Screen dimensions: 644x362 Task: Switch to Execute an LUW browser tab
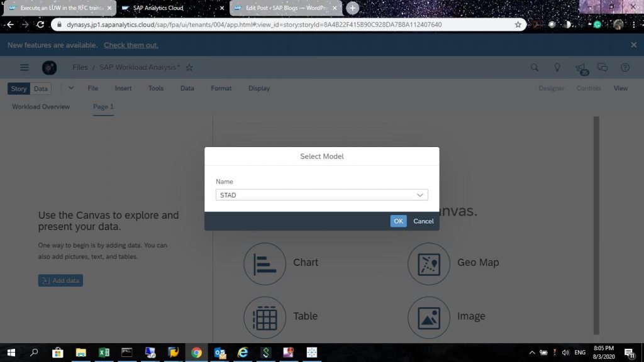pos(60,8)
